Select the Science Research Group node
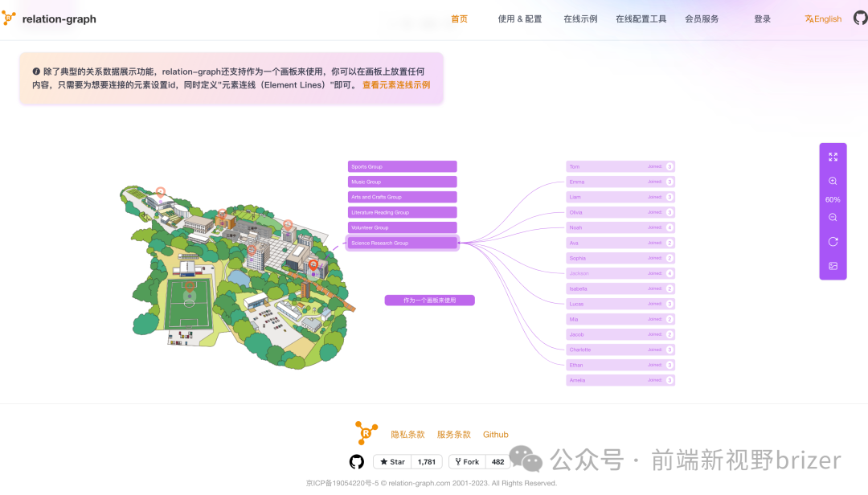 tap(402, 243)
